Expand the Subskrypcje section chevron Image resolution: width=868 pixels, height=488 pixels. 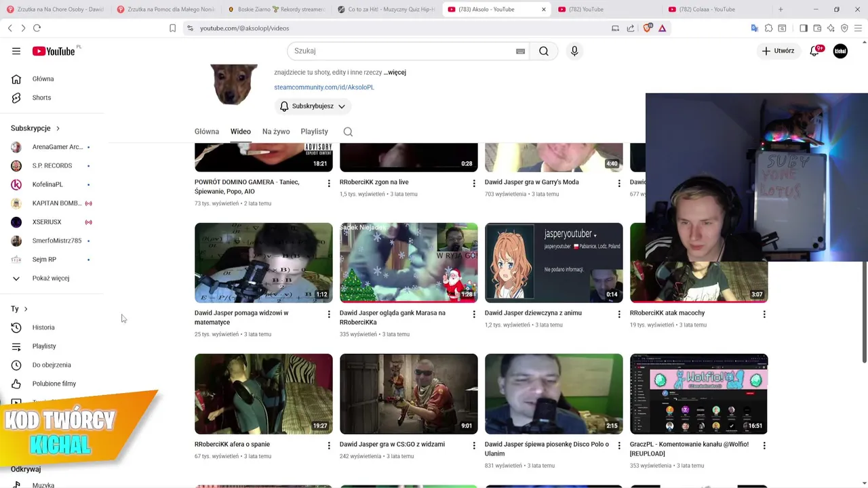[x=58, y=128]
